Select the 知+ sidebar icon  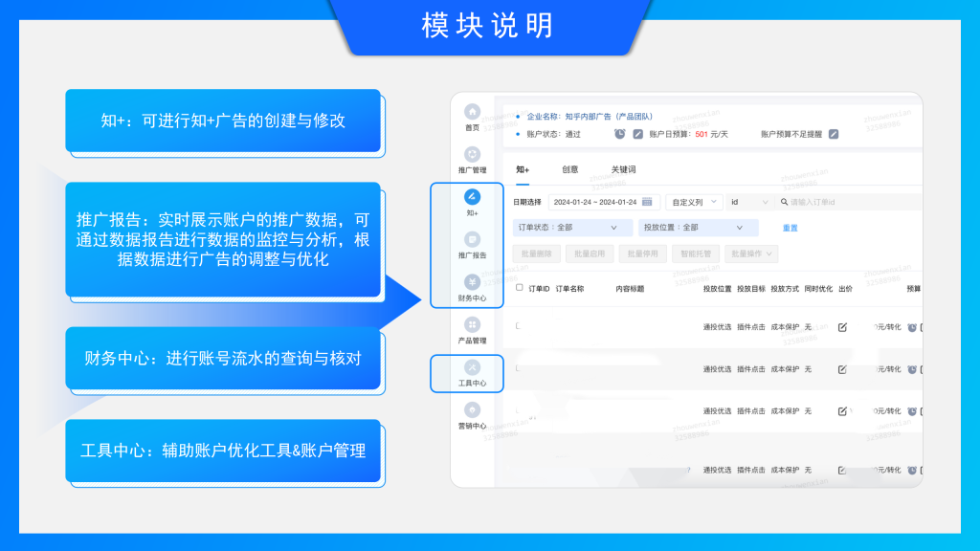point(472,197)
